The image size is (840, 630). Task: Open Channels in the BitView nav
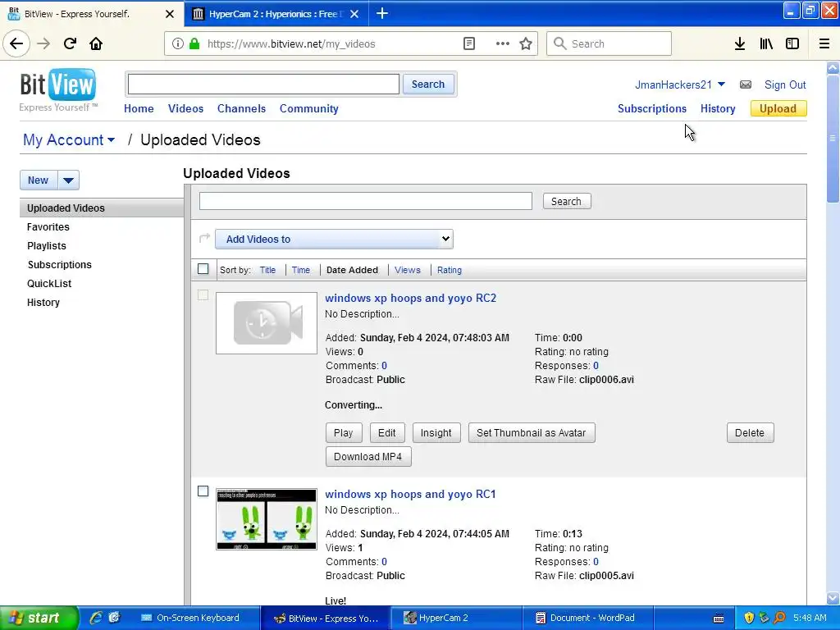click(x=242, y=109)
